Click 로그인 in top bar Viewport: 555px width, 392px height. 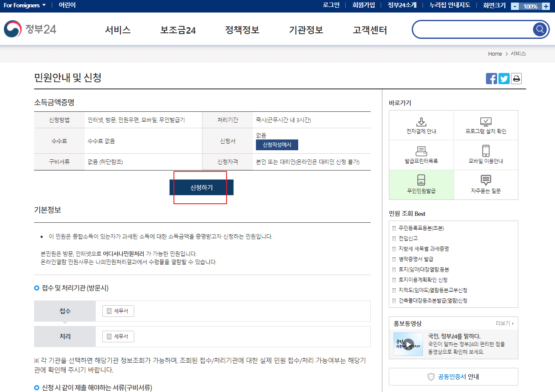[x=331, y=5]
